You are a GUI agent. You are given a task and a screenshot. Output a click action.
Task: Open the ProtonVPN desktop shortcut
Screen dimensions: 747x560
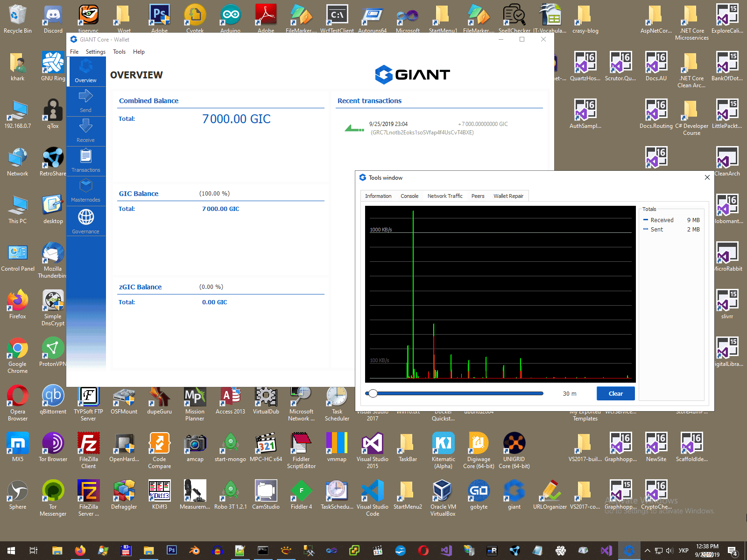(x=53, y=352)
